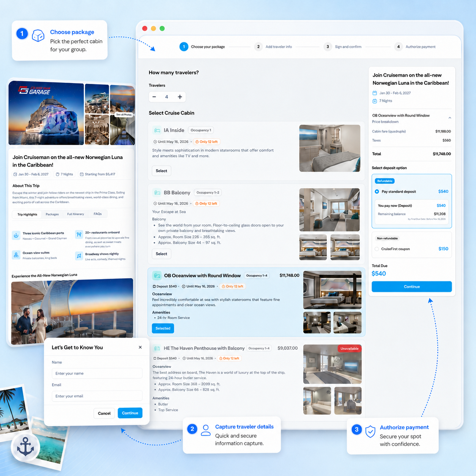Close the Let's Get to Know You dialog

(x=140, y=347)
